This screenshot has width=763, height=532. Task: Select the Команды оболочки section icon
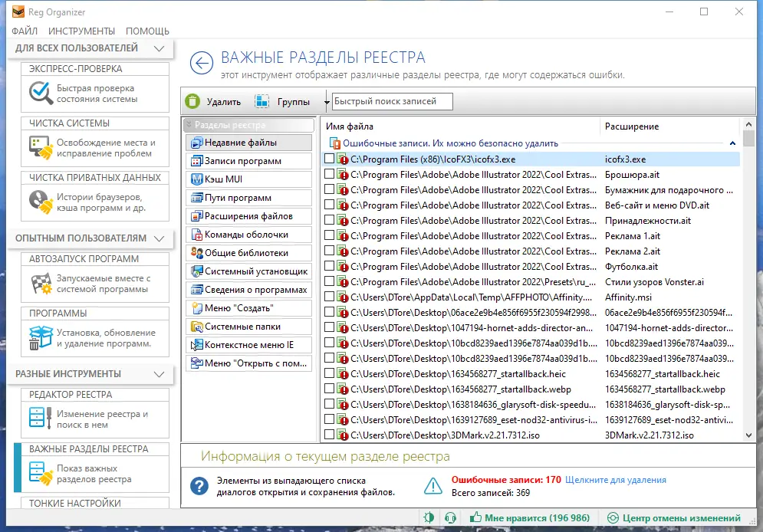pos(196,235)
